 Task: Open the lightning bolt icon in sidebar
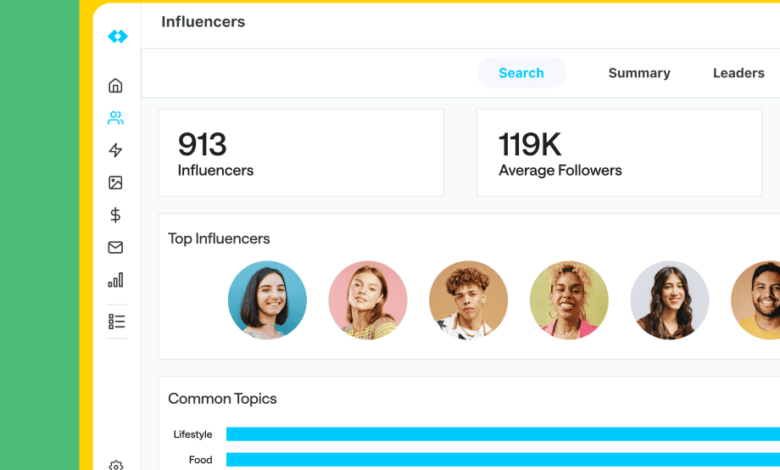click(x=115, y=150)
